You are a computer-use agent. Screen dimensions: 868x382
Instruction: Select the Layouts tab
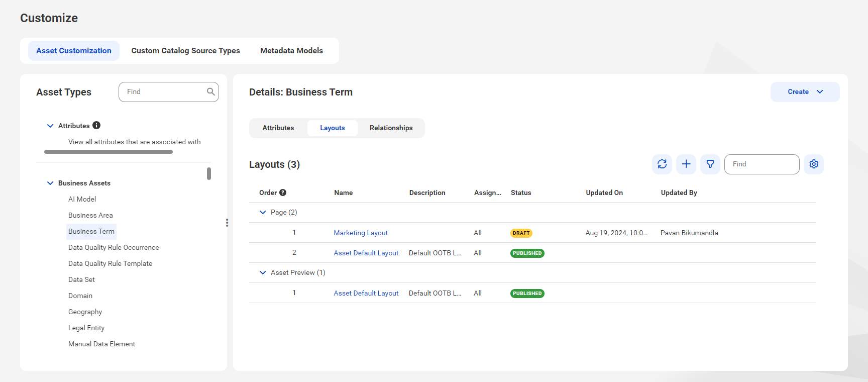pyautogui.click(x=333, y=128)
